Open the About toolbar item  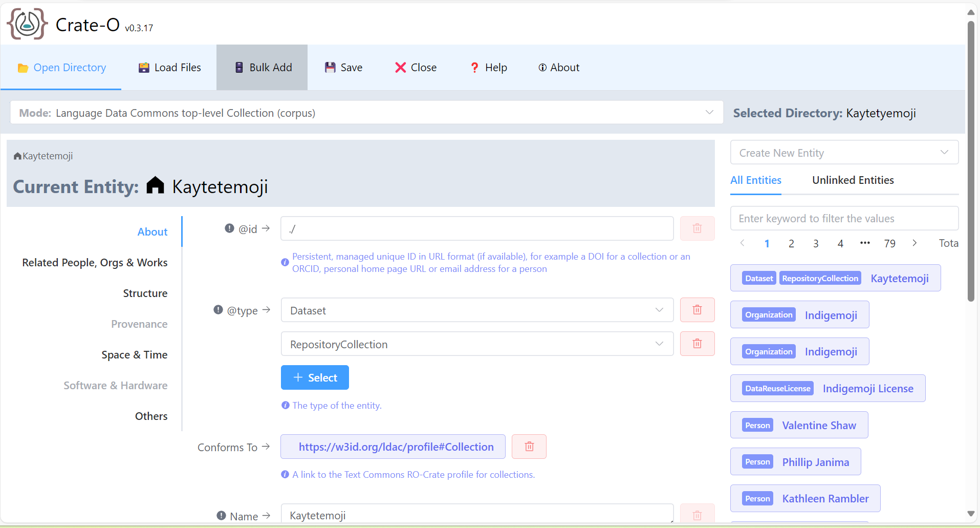559,68
